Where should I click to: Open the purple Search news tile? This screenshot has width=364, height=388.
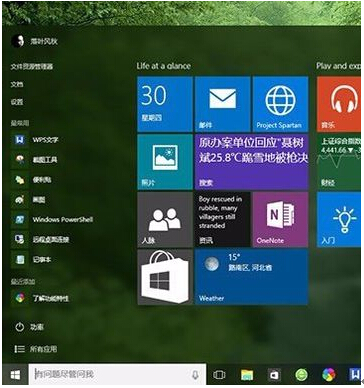click(x=251, y=162)
